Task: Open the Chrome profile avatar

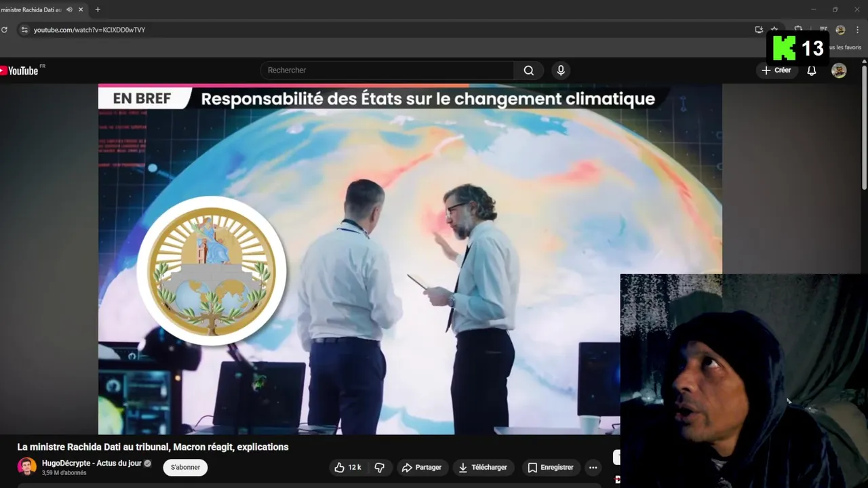Action: tap(840, 30)
